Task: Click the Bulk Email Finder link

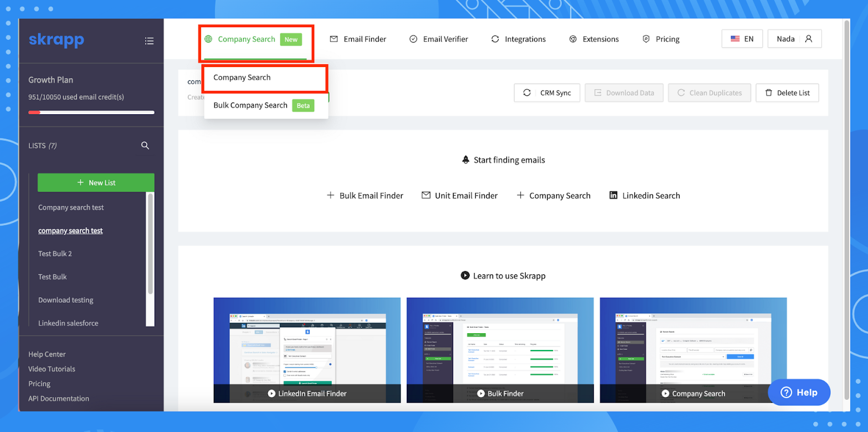Action: [x=365, y=195]
